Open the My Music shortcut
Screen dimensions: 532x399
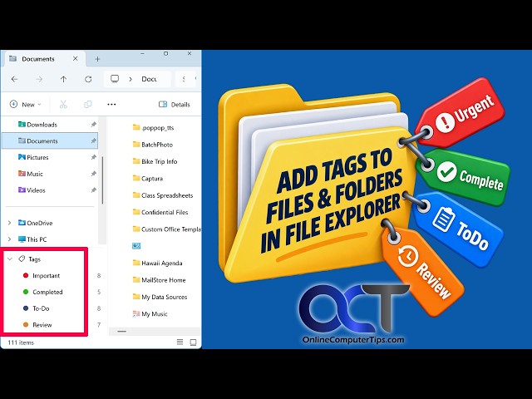[x=150, y=314]
